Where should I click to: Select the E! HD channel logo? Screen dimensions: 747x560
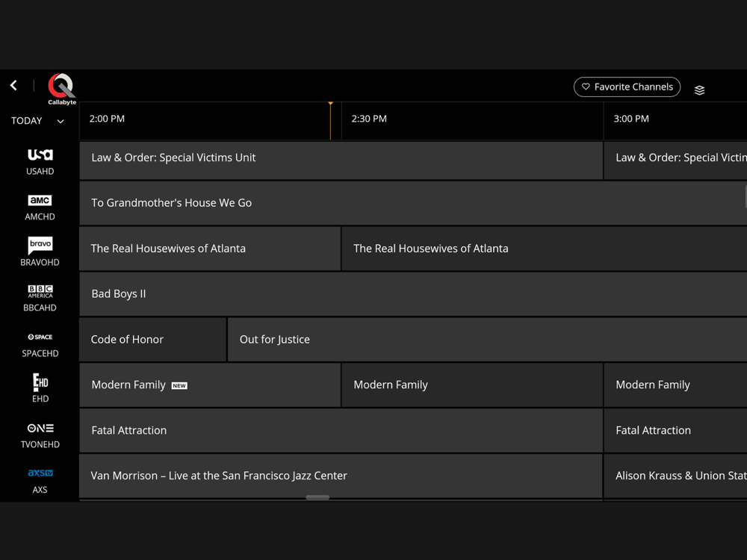40,382
